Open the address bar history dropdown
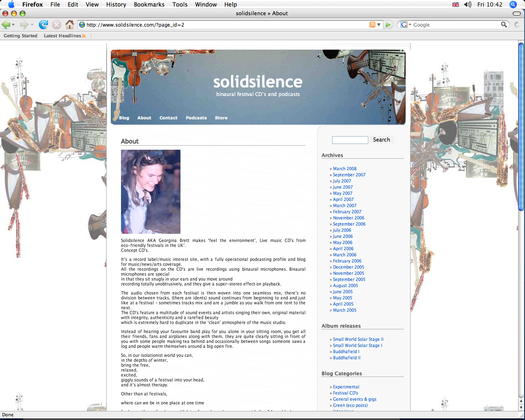Viewport: 525px width, 420px height. click(x=379, y=25)
